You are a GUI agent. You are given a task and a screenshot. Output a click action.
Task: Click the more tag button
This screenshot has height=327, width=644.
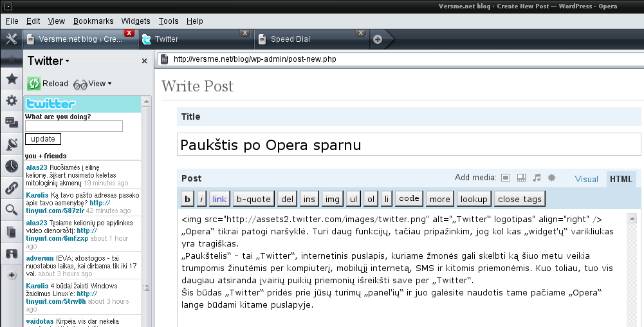coord(440,199)
